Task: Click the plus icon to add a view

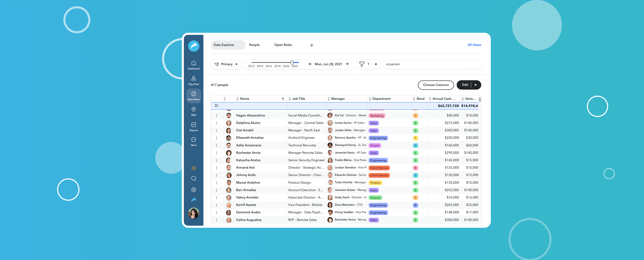Action: [x=312, y=45]
